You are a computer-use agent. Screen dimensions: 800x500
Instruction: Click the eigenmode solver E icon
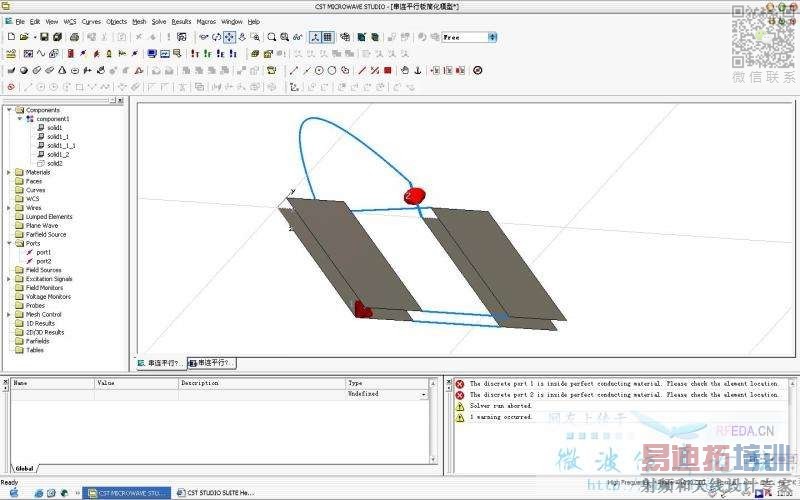tap(220, 54)
